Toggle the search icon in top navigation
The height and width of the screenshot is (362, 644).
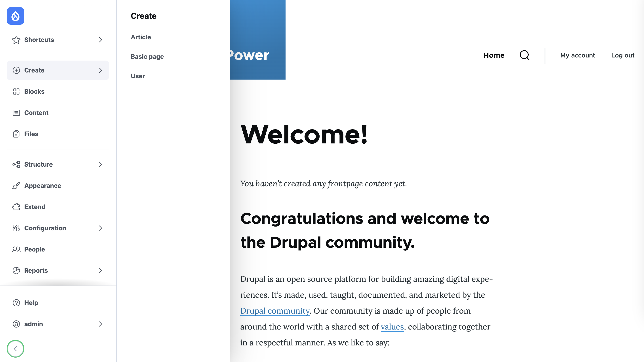click(x=525, y=55)
